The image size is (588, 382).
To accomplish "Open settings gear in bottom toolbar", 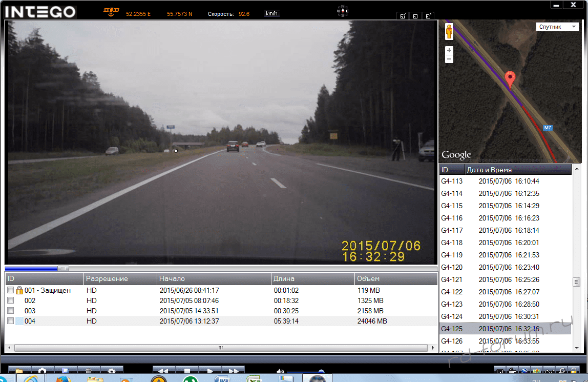I will click(x=111, y=371).
